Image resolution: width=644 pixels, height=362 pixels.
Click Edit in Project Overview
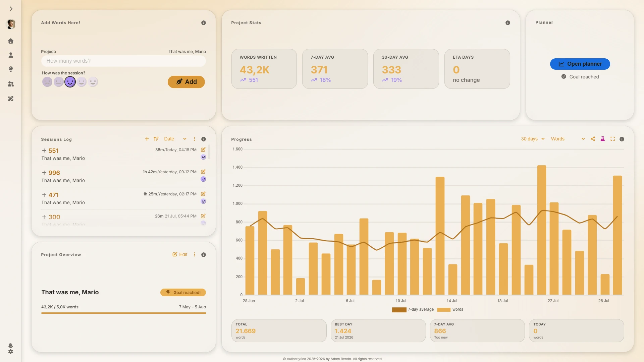click(x=180, y=254)
